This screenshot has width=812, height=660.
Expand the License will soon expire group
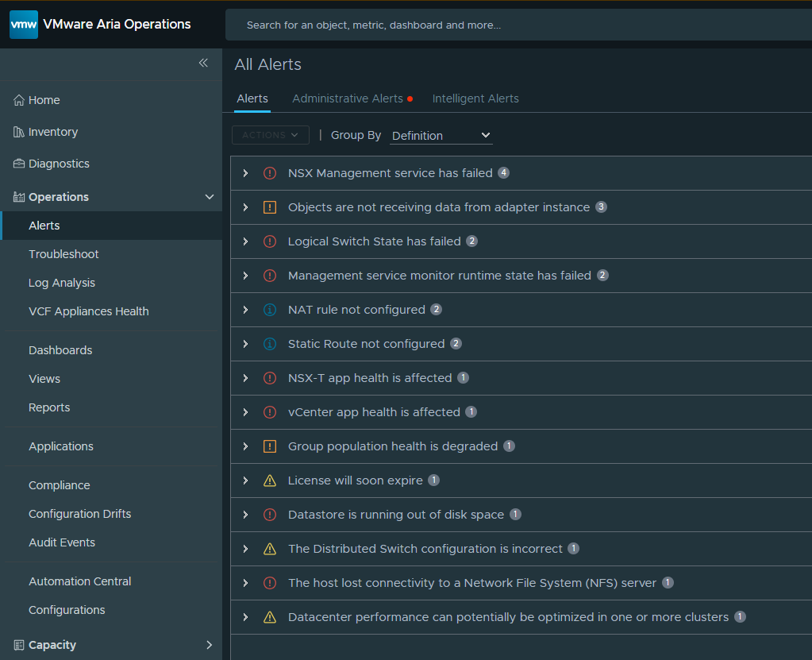coord(245,481)
